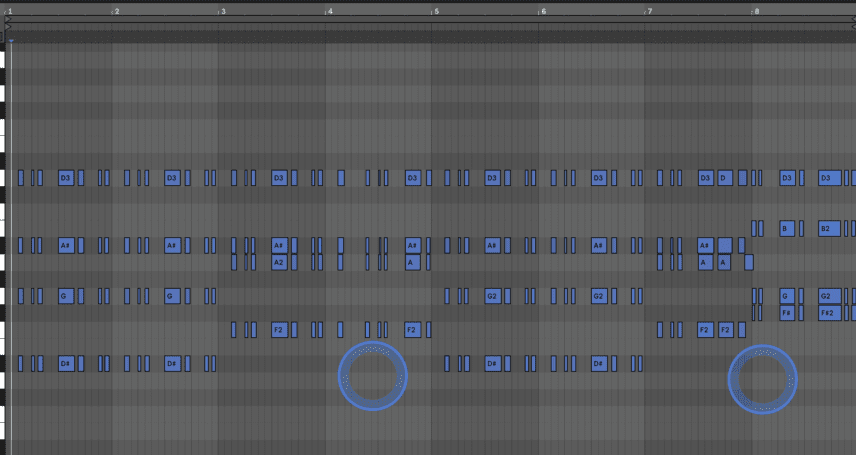
Task: Select the A# note in bar 4
Action: 413,245
